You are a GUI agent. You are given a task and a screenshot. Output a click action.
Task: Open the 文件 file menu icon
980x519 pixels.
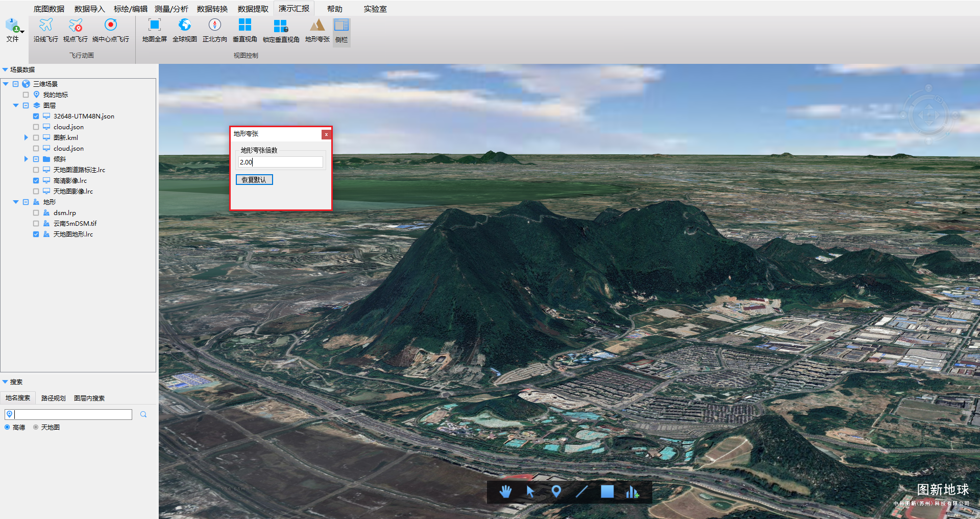(x=12, y=26)
